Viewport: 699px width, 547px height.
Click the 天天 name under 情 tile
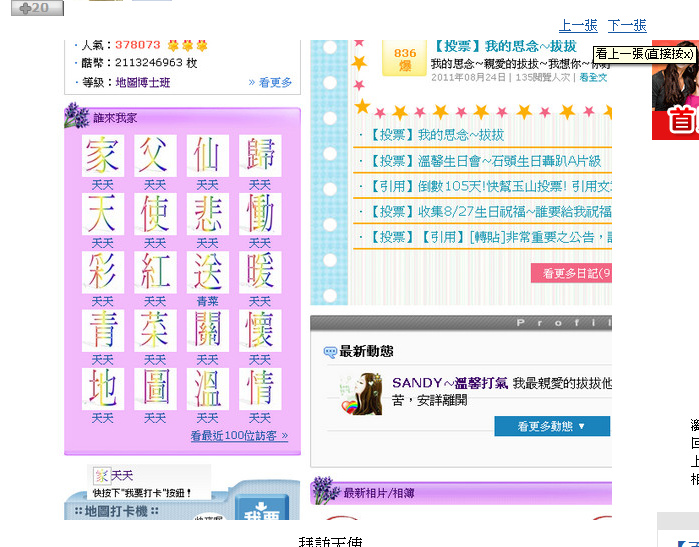pos(260,418)
